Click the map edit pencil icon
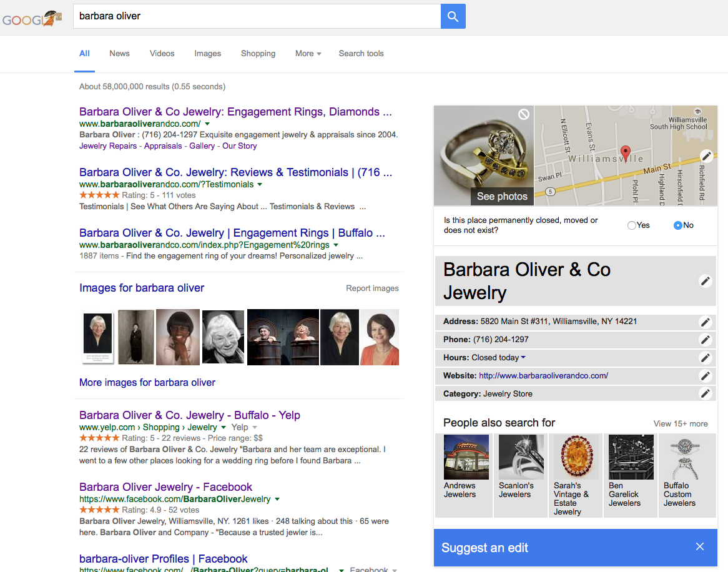Screen dimensions: 728x572 706,156
